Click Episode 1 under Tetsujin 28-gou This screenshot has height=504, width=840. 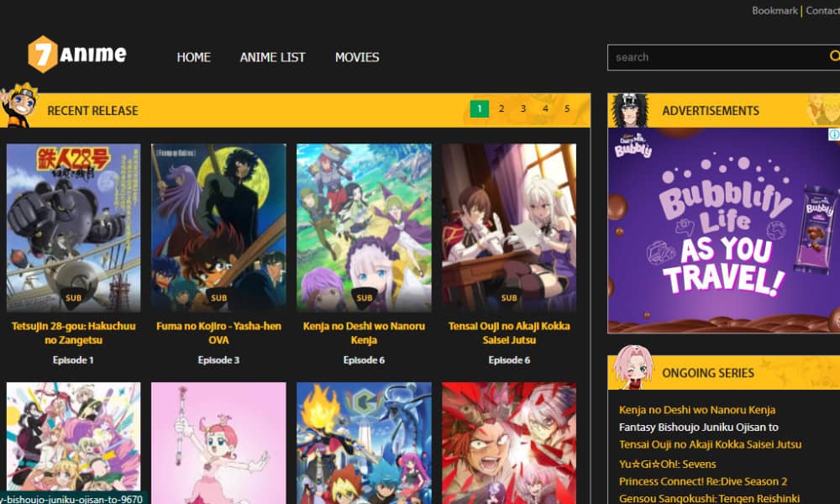coord(73,360)
